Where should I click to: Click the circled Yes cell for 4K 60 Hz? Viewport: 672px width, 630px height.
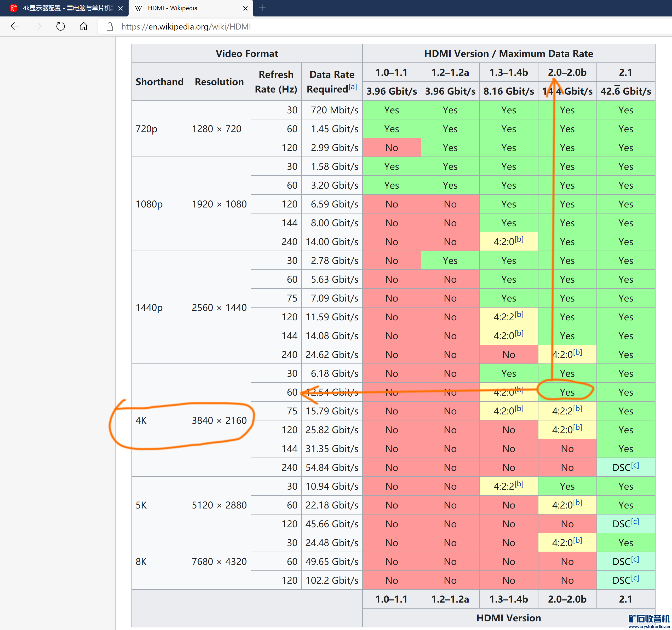(567, 392)
